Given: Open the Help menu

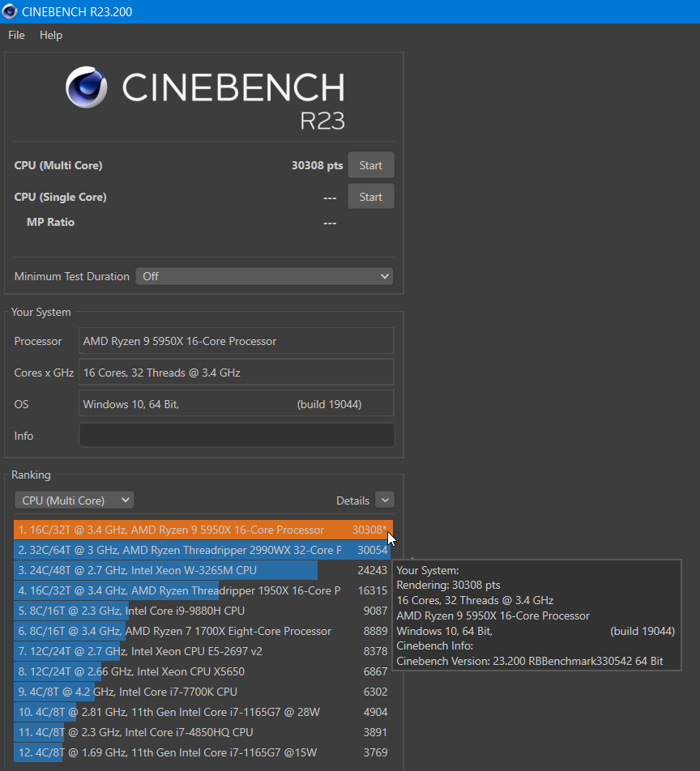Looking at the screenshot, I should pyautogui.click(x=51, y=36).
